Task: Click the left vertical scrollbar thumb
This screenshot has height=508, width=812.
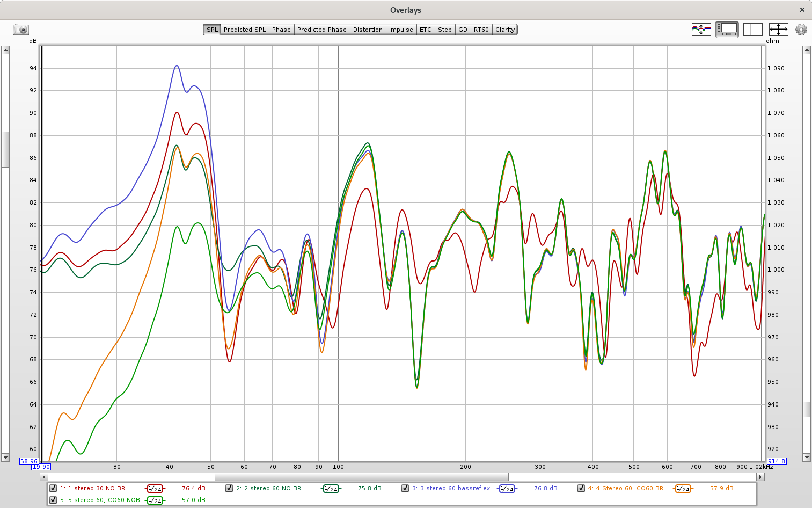Action: tap(5, 149)
